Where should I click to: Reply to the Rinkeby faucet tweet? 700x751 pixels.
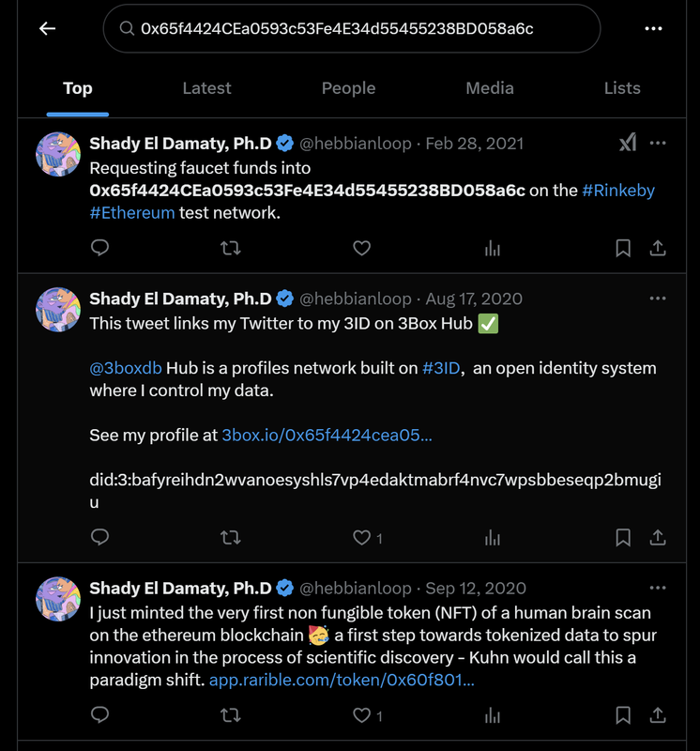tap(100, 248)
